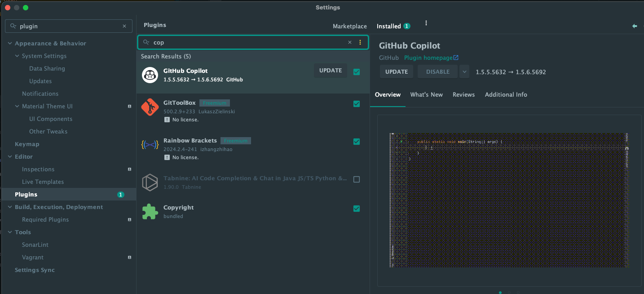644x294 pixels.
Task: Uncheck the Rainbow Brackets plugin checkbox
Action: point(357,142)
